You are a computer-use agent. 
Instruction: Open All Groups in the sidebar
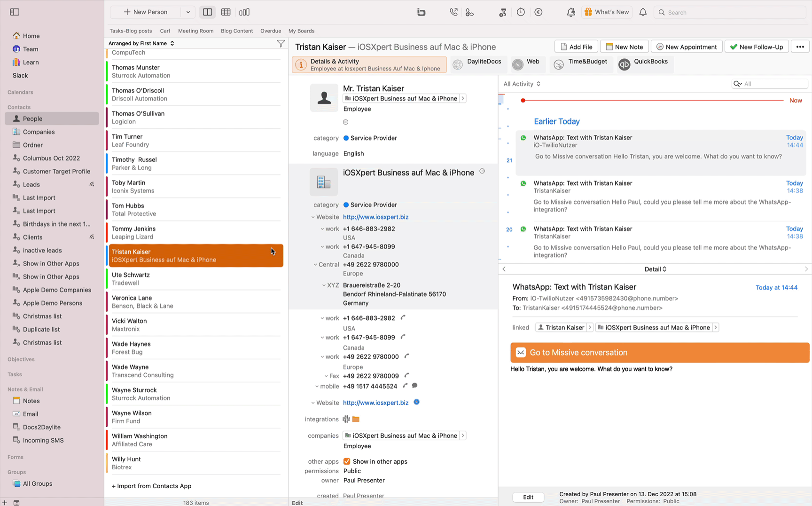tap(38, 483)
